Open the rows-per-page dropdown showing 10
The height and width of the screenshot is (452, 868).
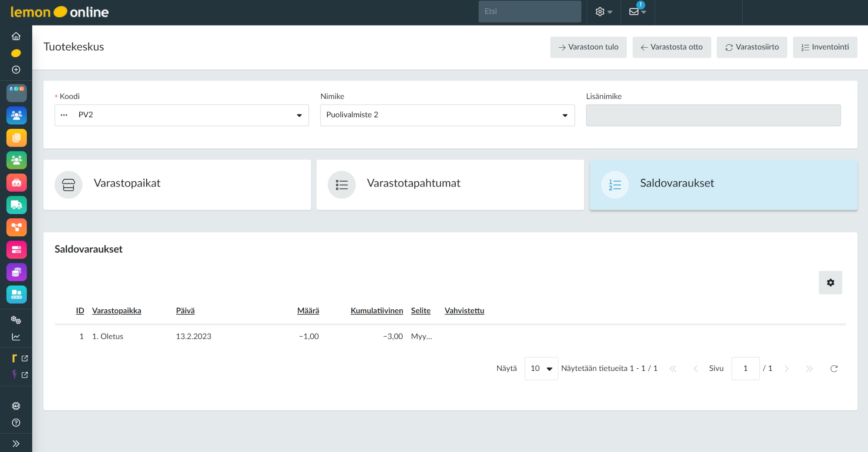point(541,369)
